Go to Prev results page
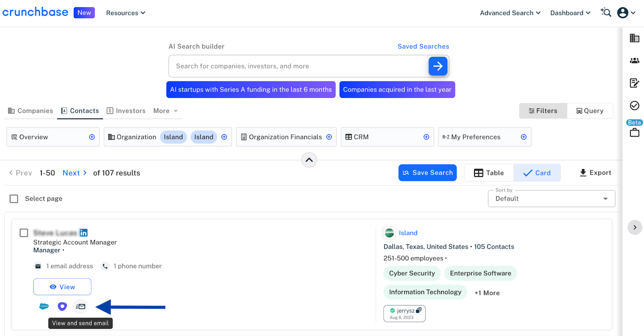 21,173
